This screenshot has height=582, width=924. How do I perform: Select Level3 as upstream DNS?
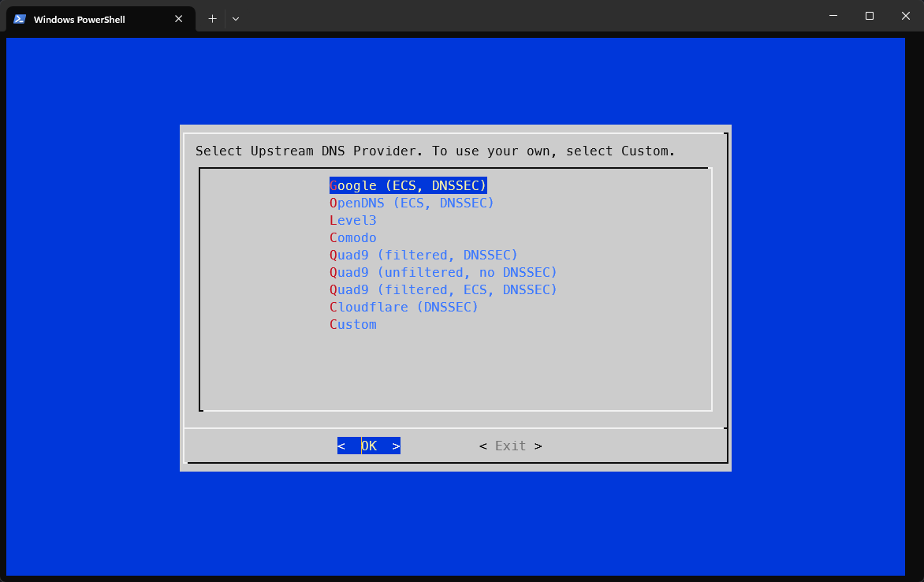click(x=353, y=220)
